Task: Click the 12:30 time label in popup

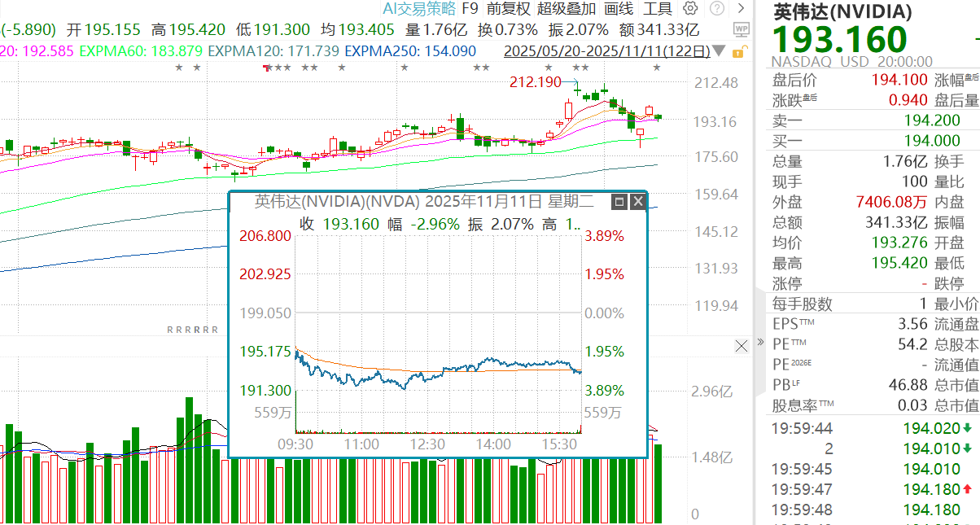Action: point(427,444)
